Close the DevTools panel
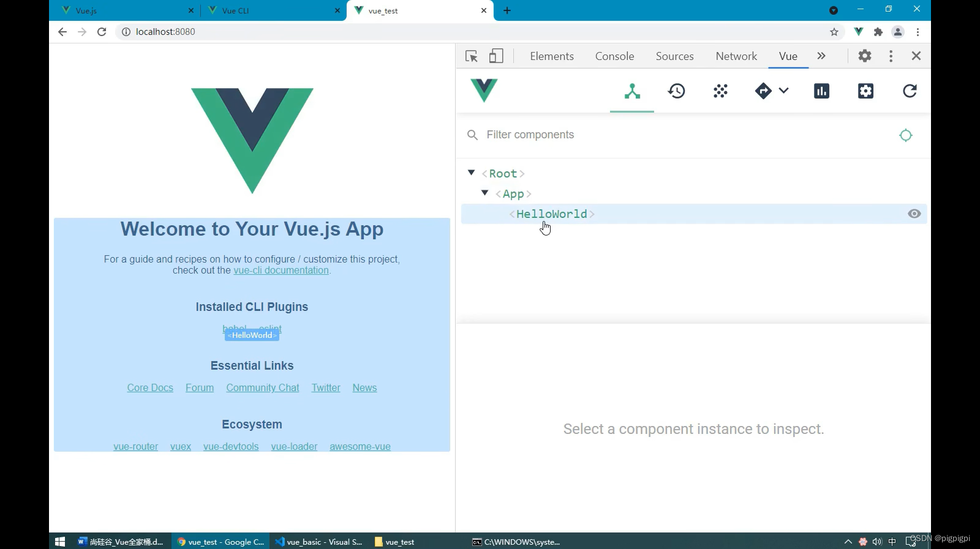 916,56
